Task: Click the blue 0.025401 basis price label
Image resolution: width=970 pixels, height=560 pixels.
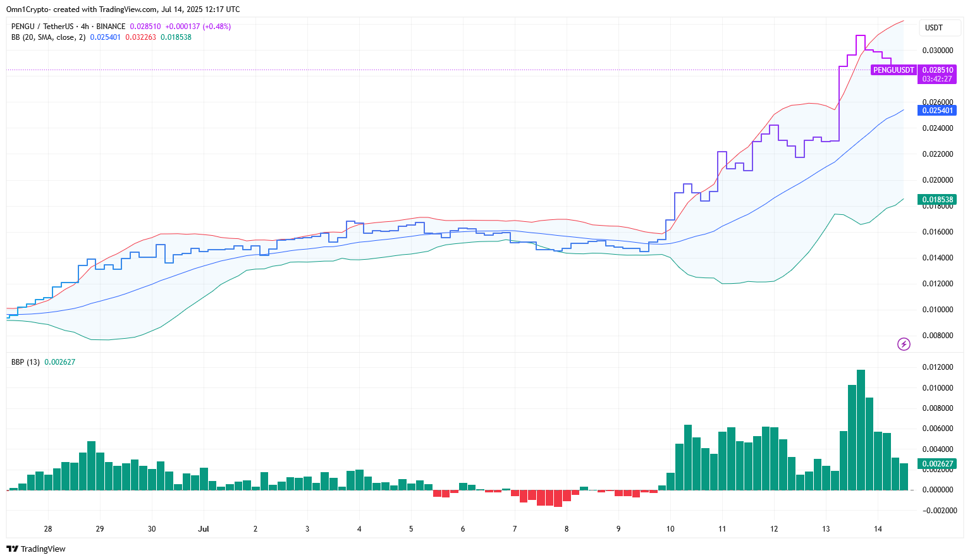Action: click(937, 111)
